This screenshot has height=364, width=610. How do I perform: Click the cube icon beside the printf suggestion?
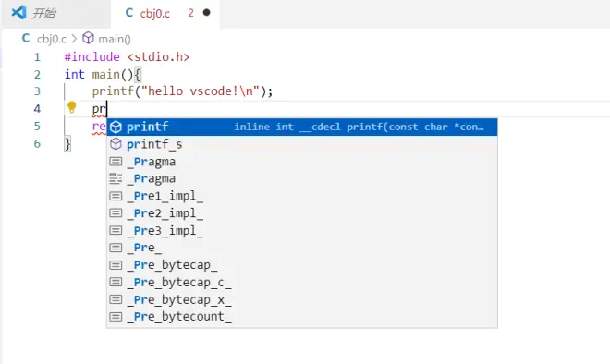pyautogui.click(x=116, y=127)
